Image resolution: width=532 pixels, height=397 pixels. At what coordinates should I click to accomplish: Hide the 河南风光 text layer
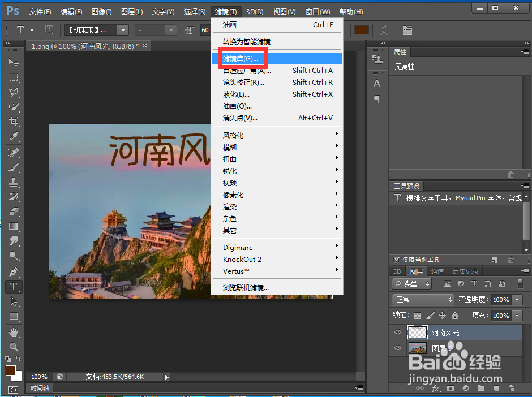(398, 332)
